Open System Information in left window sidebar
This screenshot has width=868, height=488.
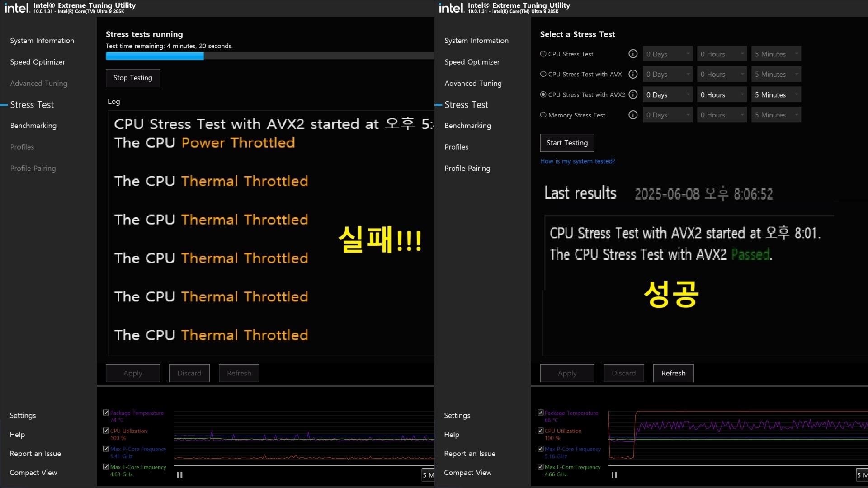pyautogui.click(x=42, y=41)
